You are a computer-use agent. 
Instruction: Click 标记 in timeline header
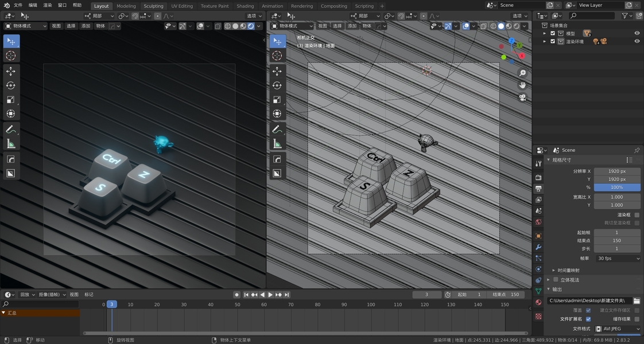pos(89,294)
